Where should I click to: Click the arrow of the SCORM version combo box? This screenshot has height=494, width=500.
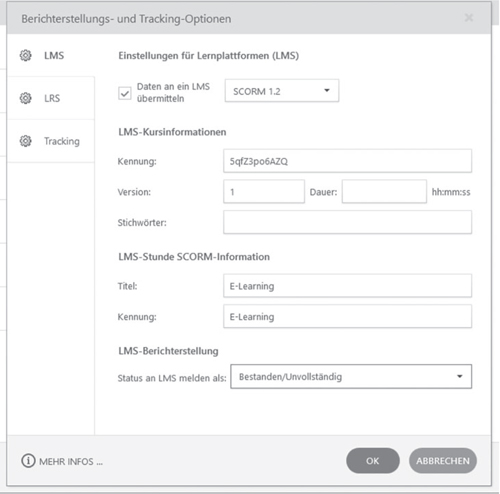tap(327, 90)
